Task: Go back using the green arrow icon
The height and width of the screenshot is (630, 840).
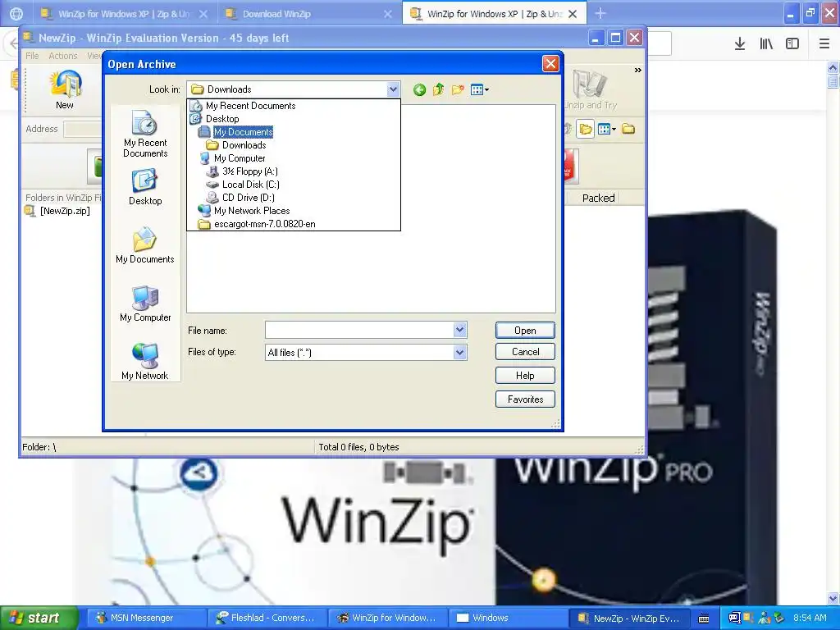Action: point(419,89)
